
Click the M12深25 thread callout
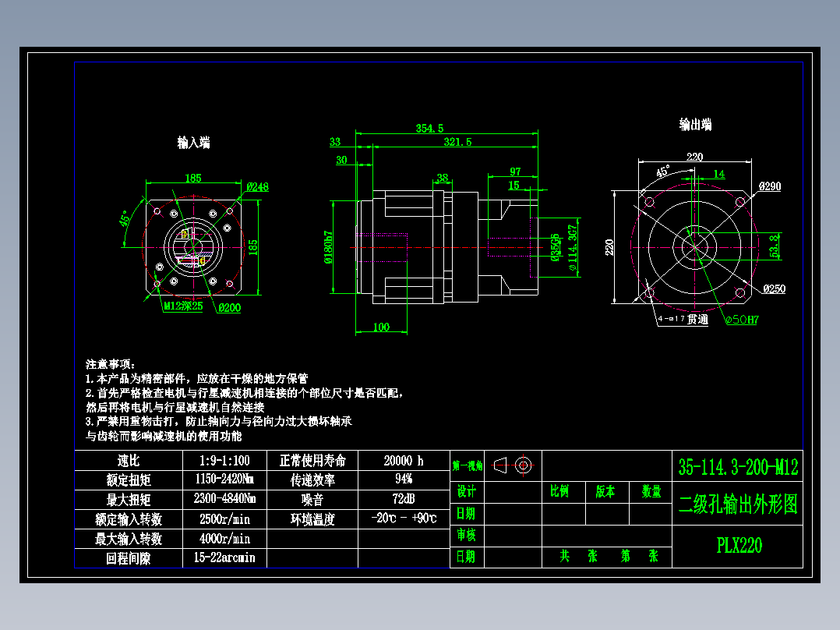click(x=184, y=306)
